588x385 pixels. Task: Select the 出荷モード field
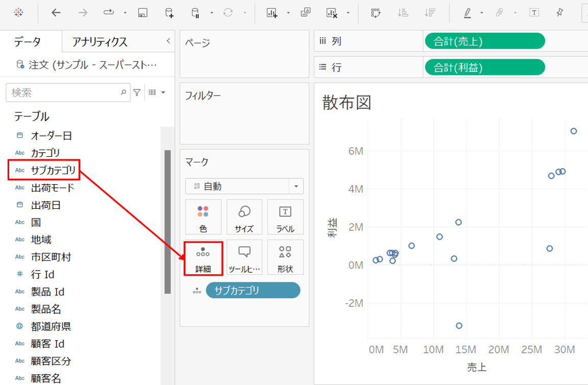coord(53,187)
